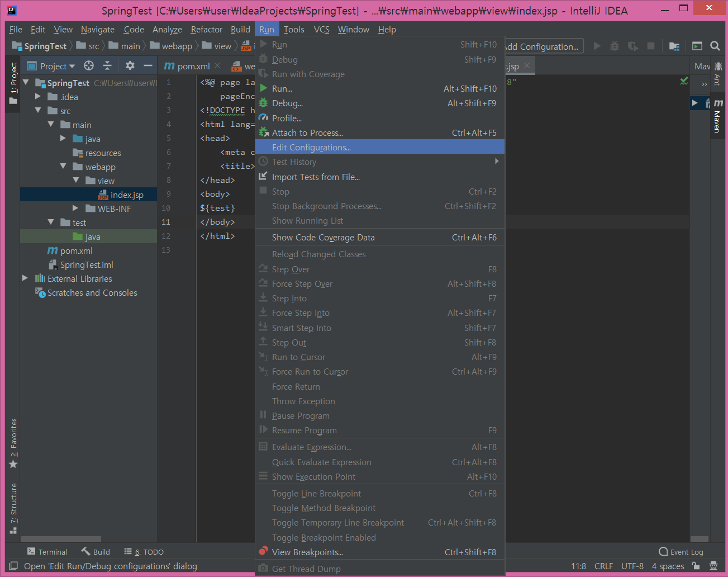Open the Tools menu

[294, 29]
